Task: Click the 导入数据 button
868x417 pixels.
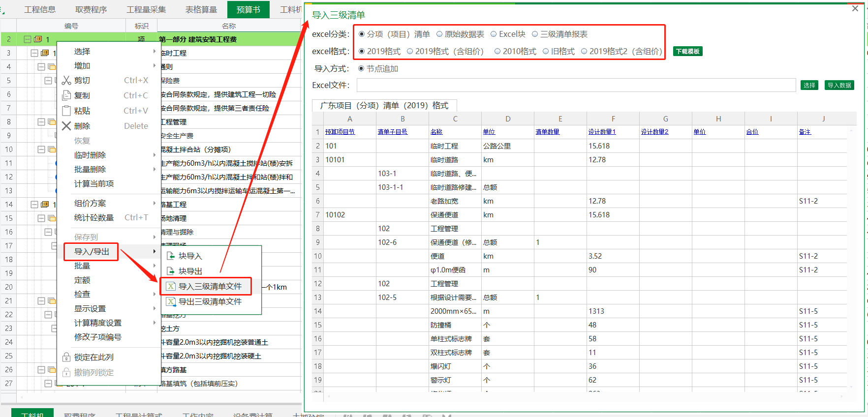Action: (839, 85)
